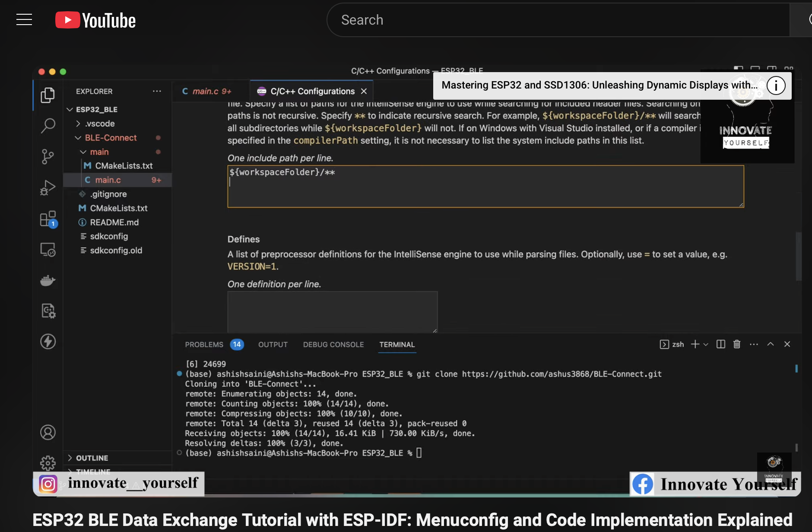The height and width of the screenshot is (532, 812).
Task: Open the Search view in activity bar
Action: click(x=48, y=126)
